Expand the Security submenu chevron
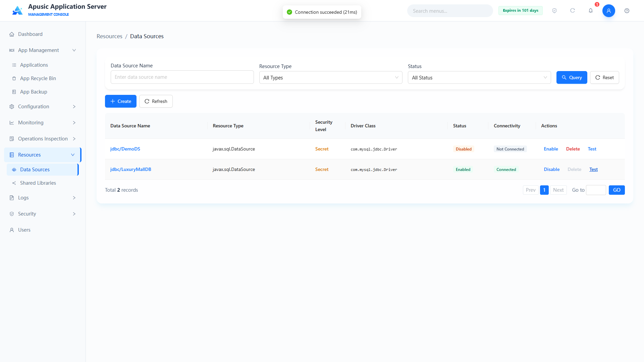 (x=74, y=214)
